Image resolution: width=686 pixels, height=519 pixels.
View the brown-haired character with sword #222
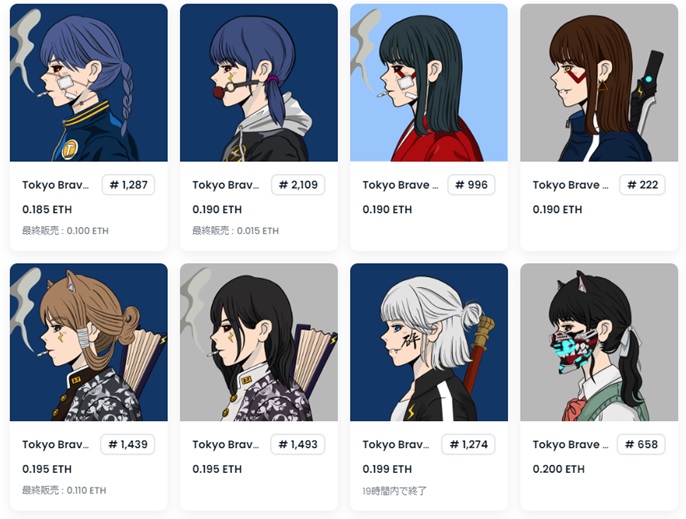click(599, 83)
